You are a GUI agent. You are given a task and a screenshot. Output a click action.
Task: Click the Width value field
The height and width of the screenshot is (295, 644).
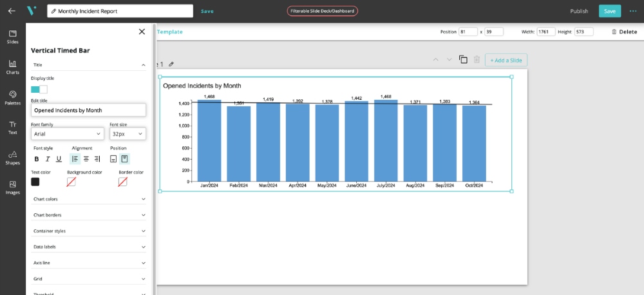tap(546, 32)
